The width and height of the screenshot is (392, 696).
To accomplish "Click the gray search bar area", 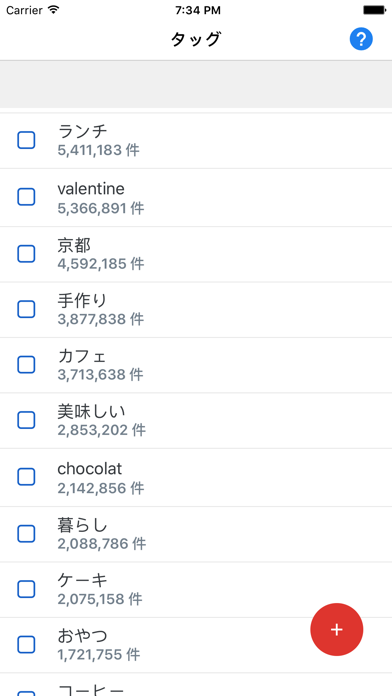I will pos(196,84).
